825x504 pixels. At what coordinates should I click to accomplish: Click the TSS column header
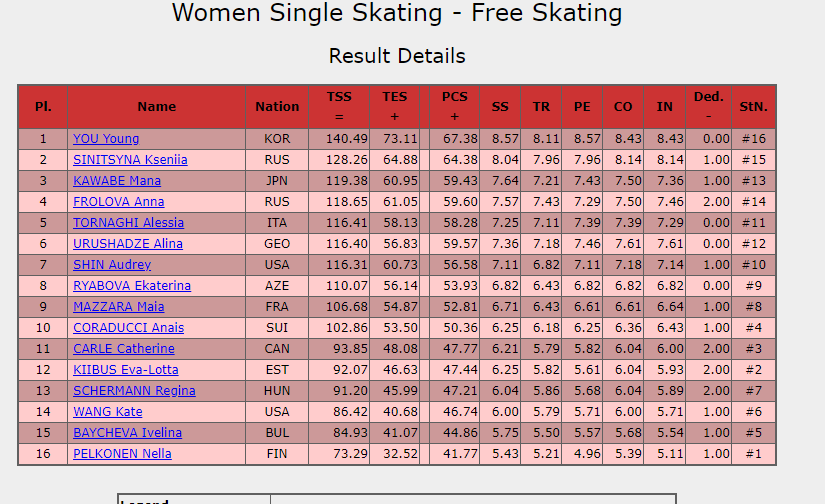(339, 107)
